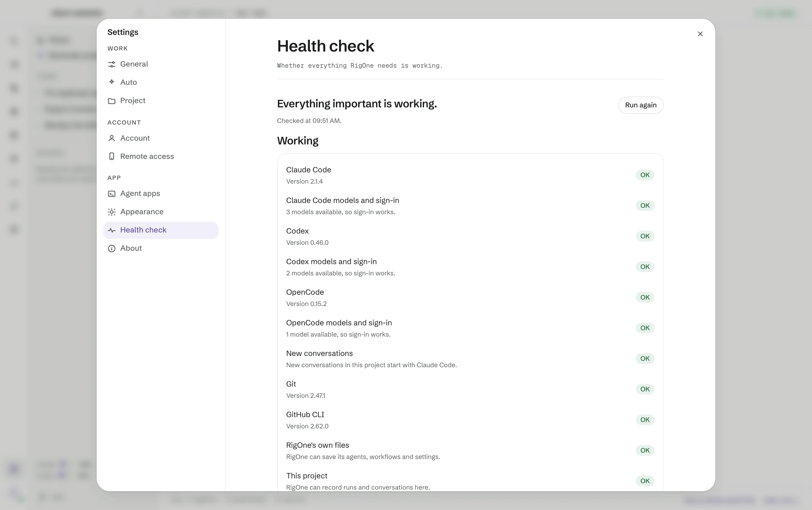The width and height of the screenshot is (812, 510).
Task: Click the Remote access phone icon
Action: [x=112, y=156]
